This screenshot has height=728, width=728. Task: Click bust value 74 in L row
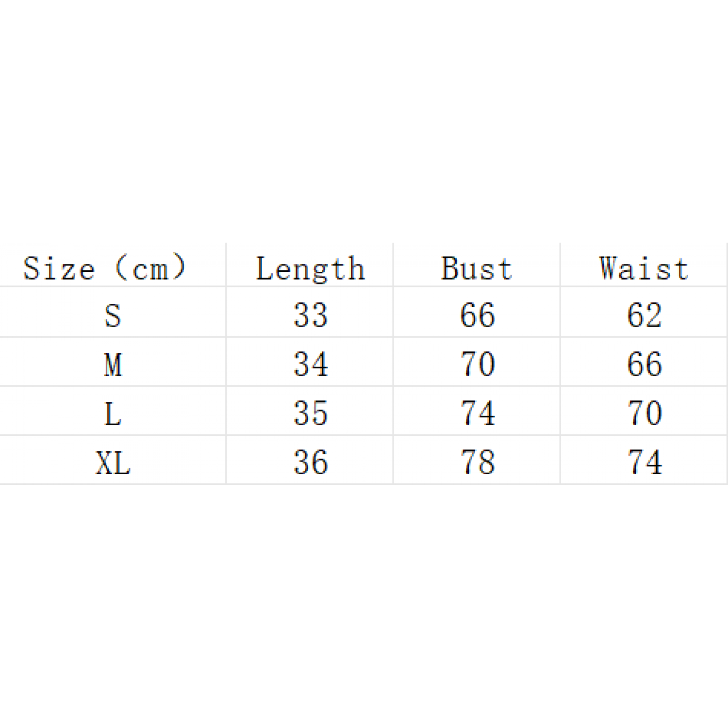point(478,414)
